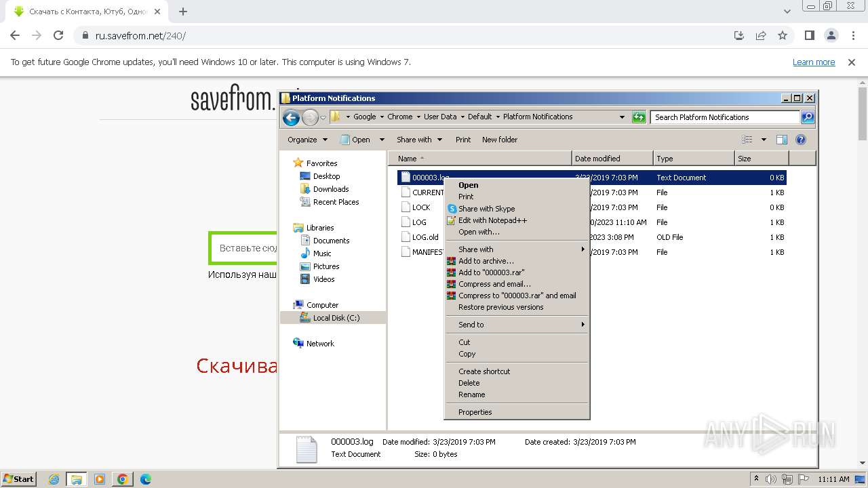Click the preview pane toggle icon
This screenshot has height=488, width=868.
781,140
